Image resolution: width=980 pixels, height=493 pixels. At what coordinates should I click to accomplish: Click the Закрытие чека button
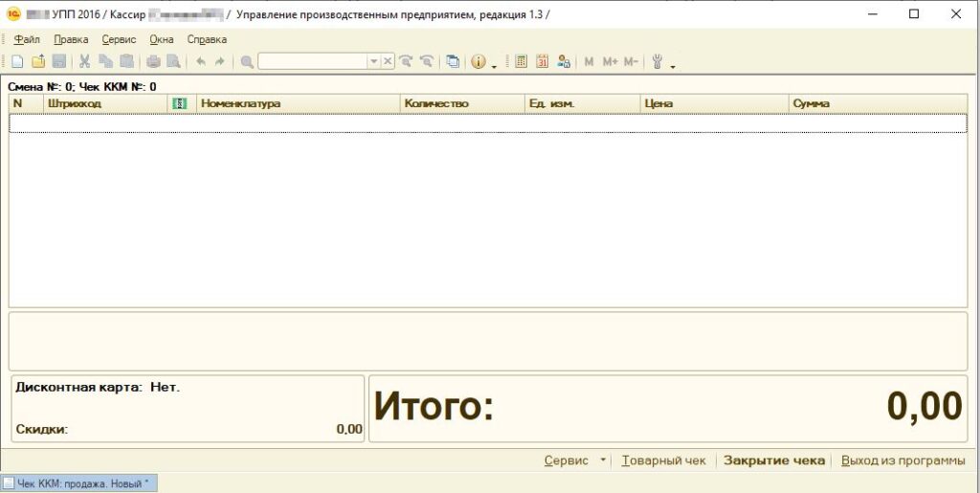[774, 460]
